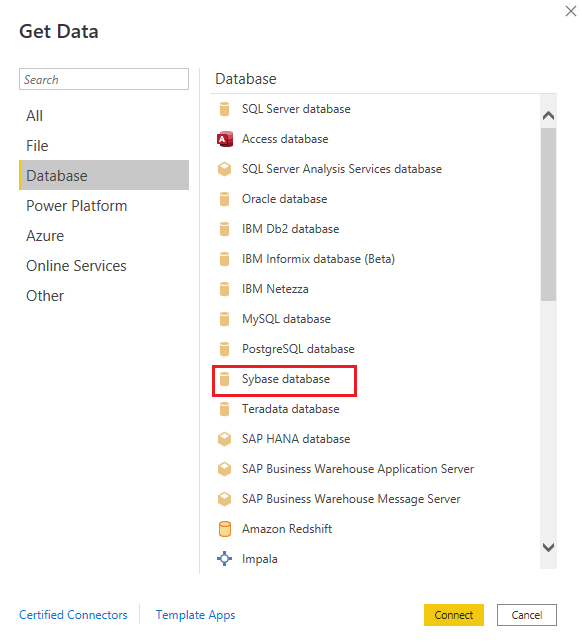Switch to the Azure category
This screenshot has width=582, height=644.
pos(104,236)
